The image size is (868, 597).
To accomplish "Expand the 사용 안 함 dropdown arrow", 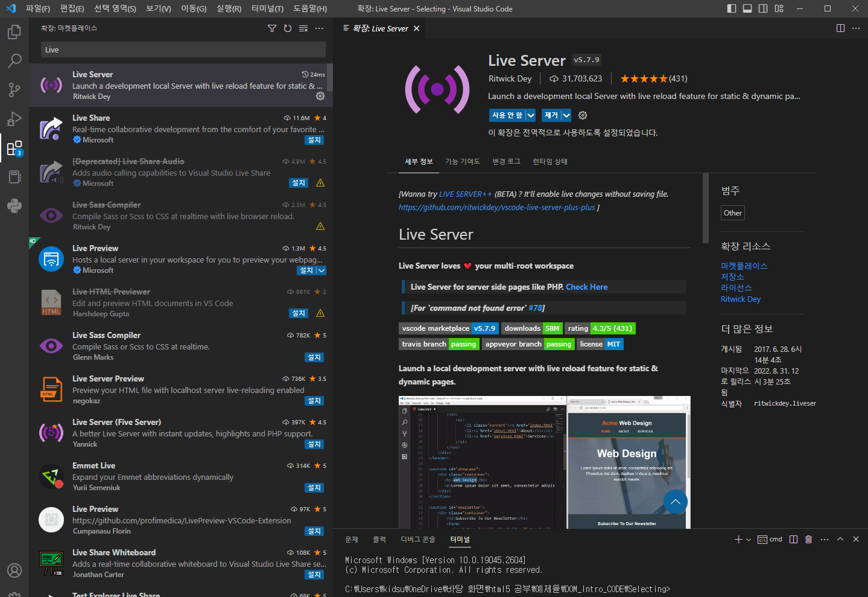I will tap(531, 115).
